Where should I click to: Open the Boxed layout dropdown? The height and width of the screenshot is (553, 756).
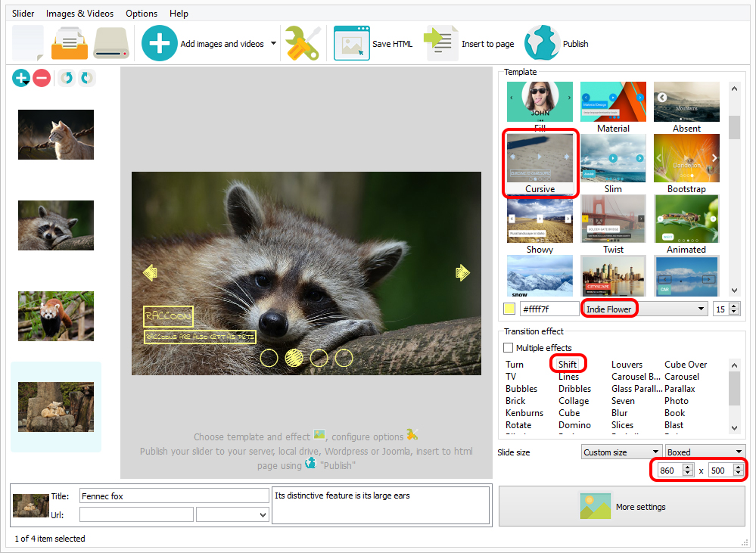click(738, 452)
